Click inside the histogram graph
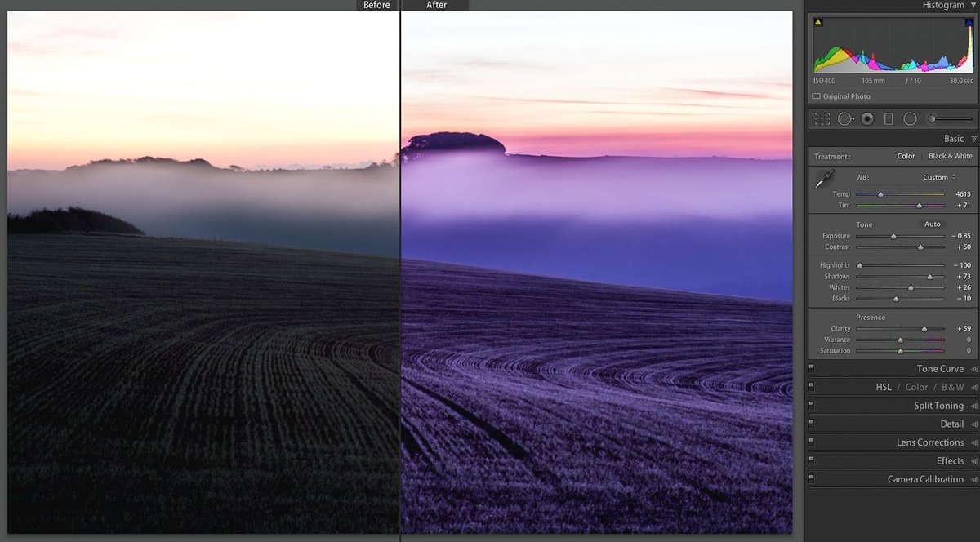 (x=893, y=44)
